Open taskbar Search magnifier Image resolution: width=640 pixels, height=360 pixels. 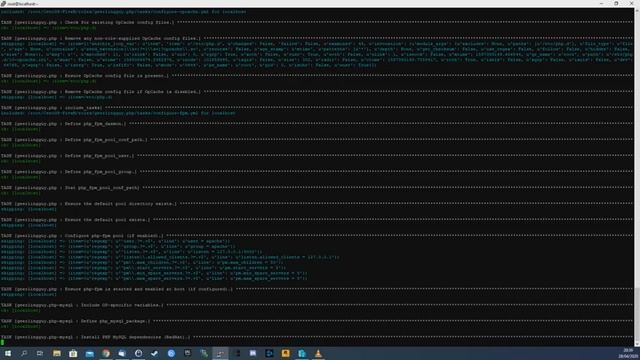(24, 353)
